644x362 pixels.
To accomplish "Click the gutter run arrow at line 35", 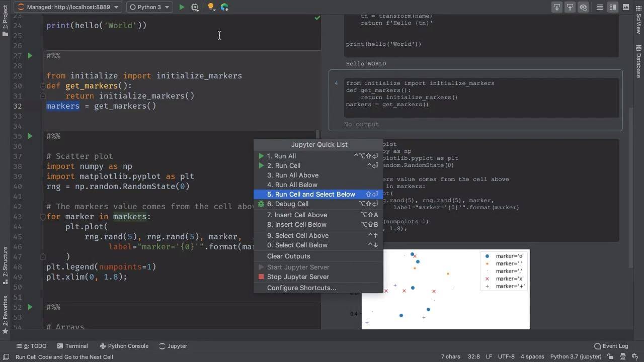I will [x=30, y=136].
